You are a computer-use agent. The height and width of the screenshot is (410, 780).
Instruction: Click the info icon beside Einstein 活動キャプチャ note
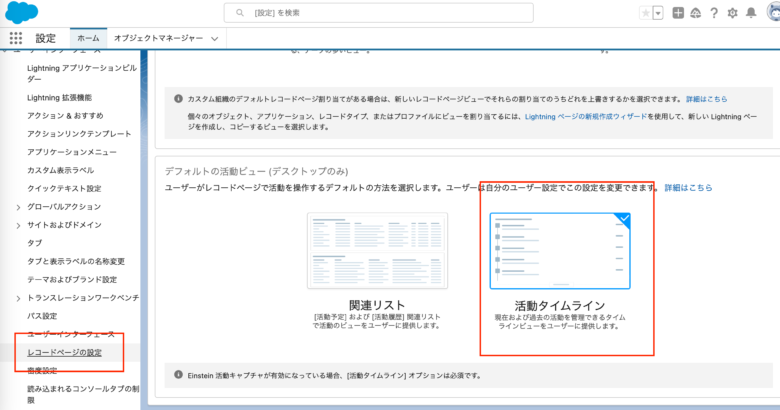(x=178, y=375)
